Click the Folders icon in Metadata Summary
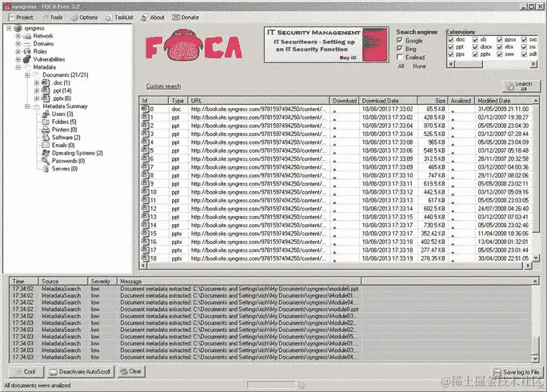The height and width of the screenshot is (392, 547). [46, 122]
